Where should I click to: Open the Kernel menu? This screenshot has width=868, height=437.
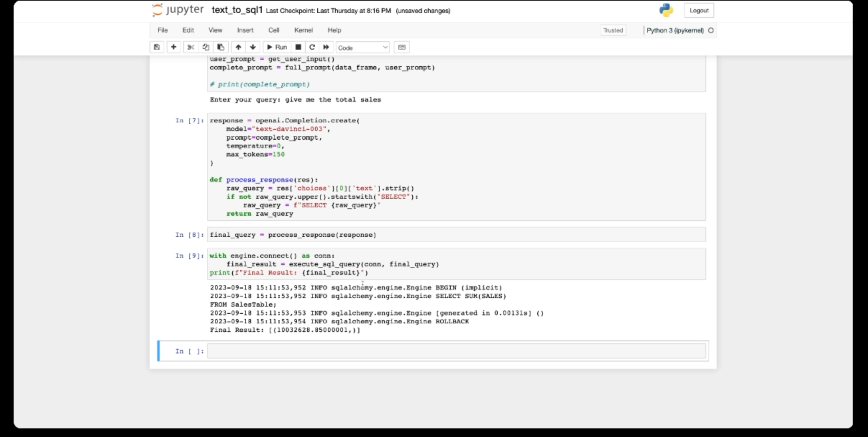[303, 30]
